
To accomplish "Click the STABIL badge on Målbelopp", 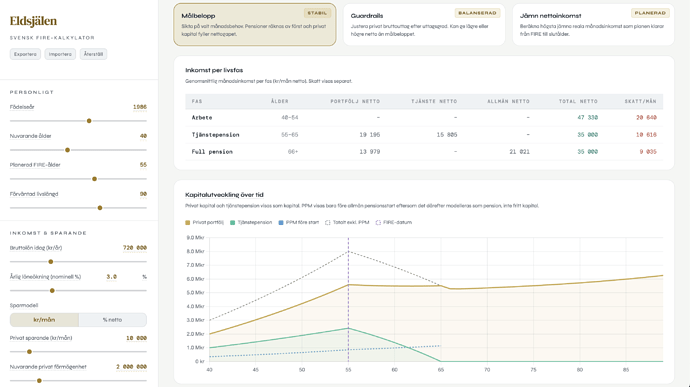I will point(317,13).
